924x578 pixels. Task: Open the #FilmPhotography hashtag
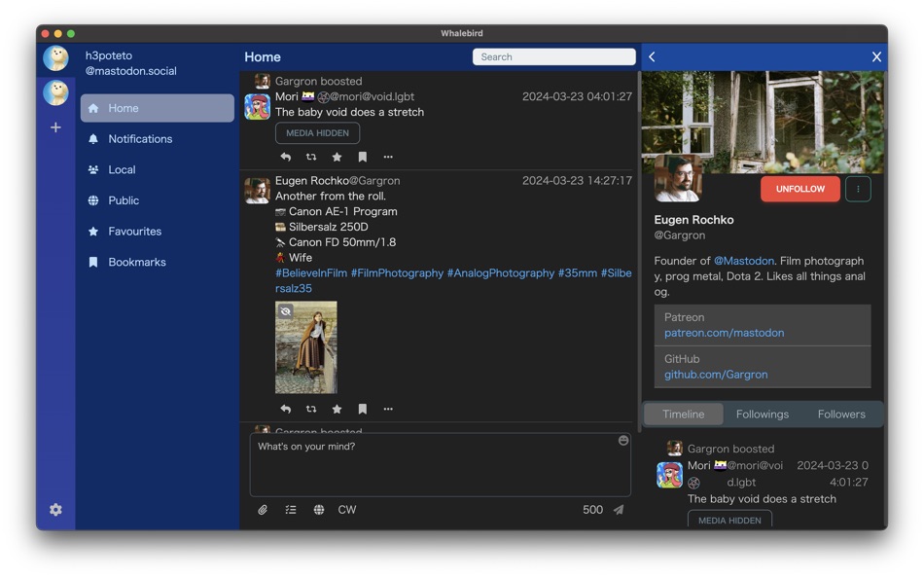397,273
